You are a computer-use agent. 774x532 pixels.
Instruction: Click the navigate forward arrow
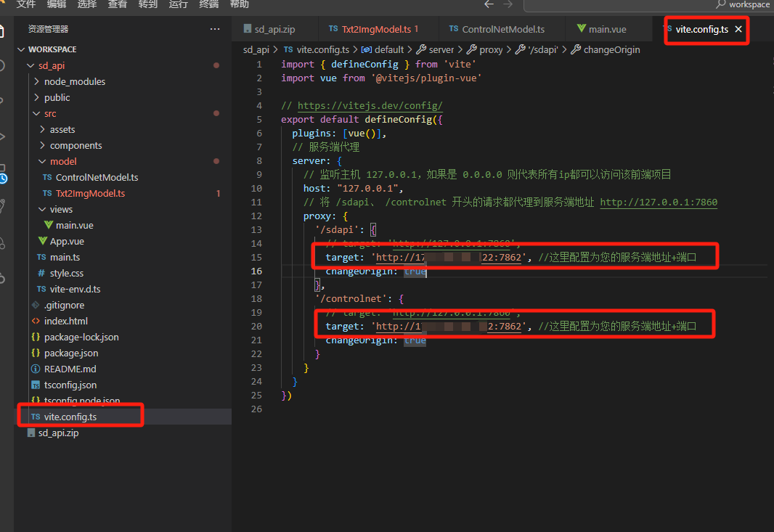pyautogui.click(x=509, y=4)
